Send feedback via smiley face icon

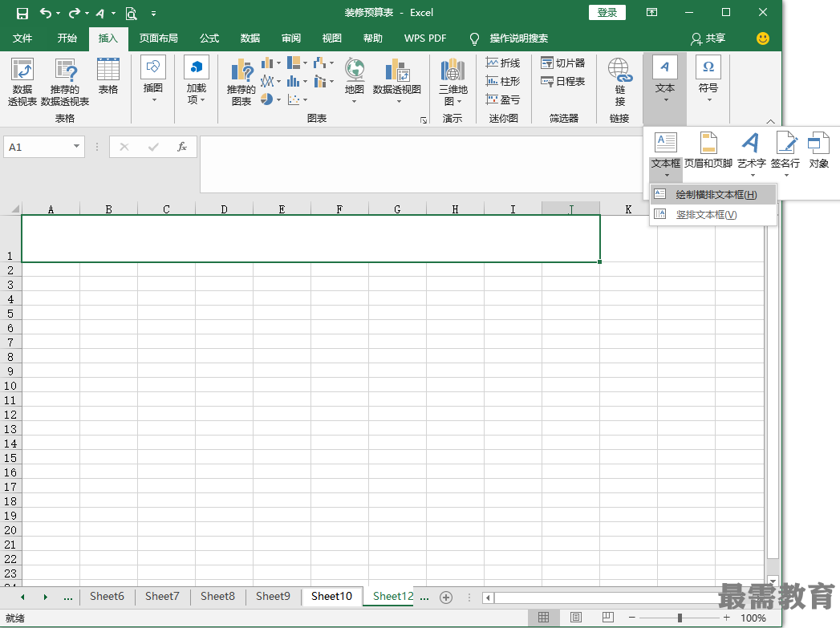(763, 38)
